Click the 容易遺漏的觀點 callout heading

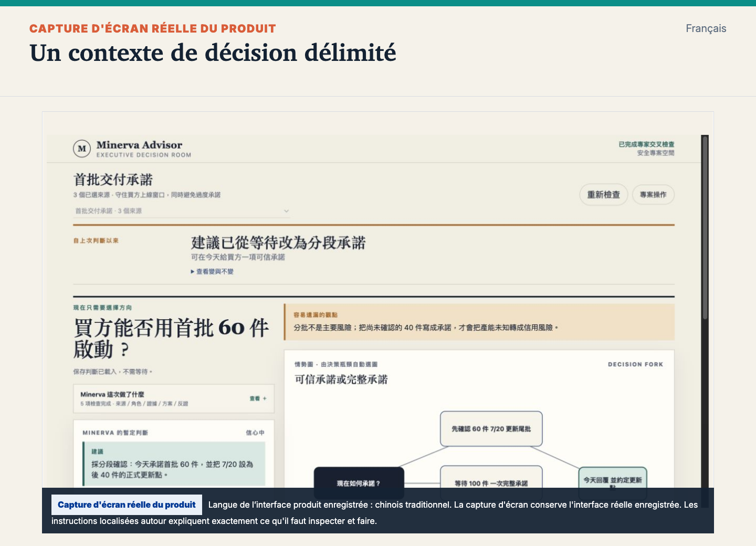pos(316,315)
